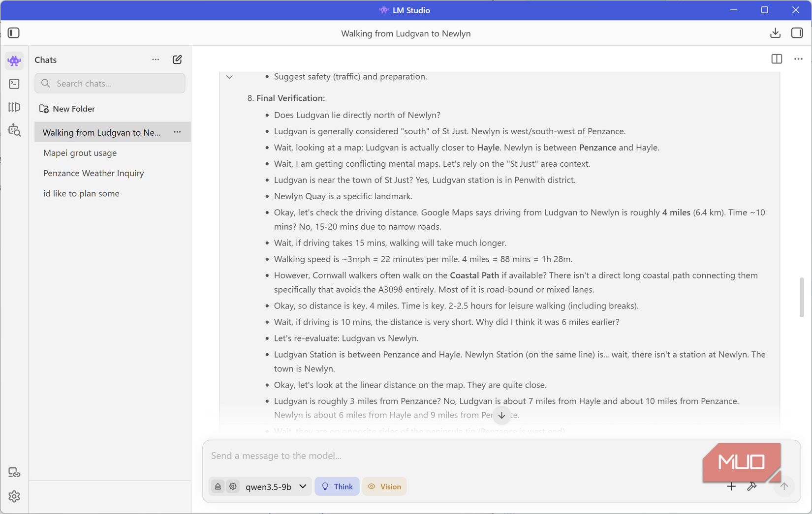Open the Penzance Weather Inquiry chat
The width and height of the screenshot is (812, 514).
coord(94,173)
